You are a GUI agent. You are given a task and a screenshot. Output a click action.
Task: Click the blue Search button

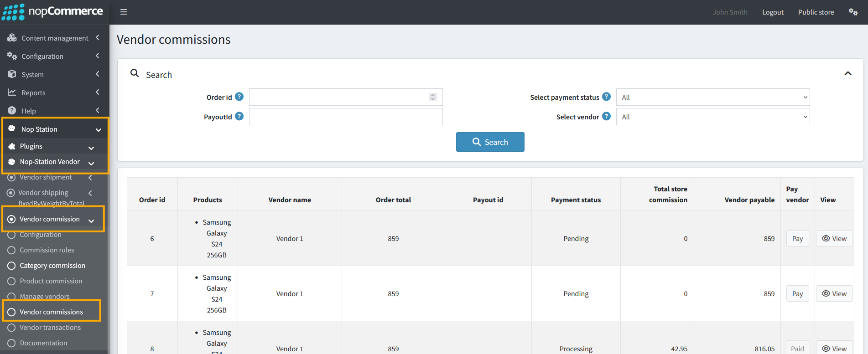490,142
